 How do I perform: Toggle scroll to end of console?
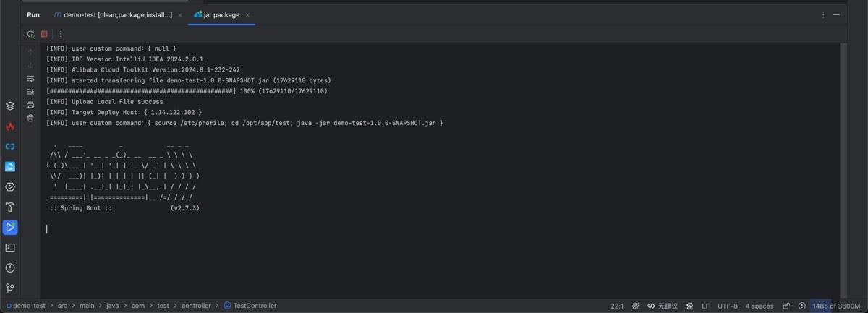(x=30, y=92)
